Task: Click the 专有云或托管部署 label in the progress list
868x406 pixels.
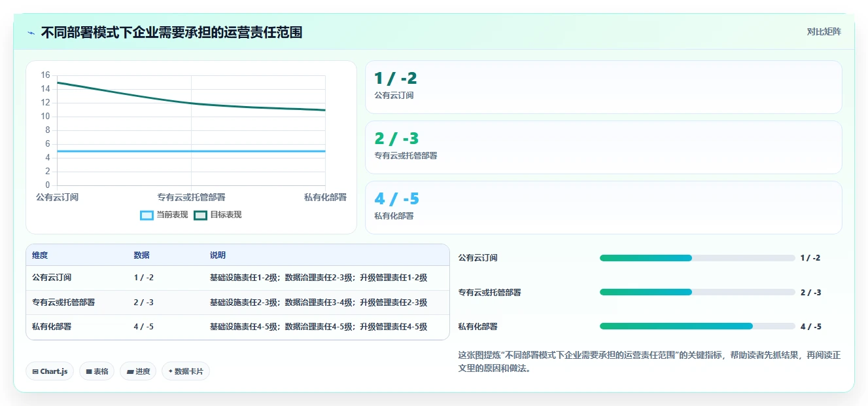Action: point(489,292)
